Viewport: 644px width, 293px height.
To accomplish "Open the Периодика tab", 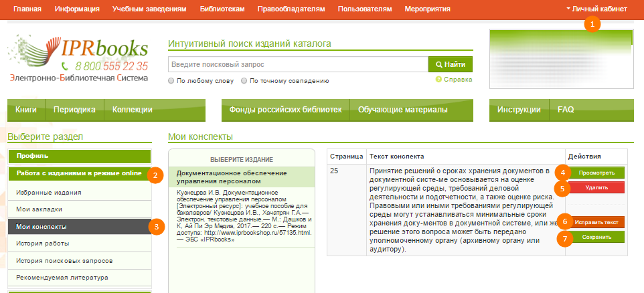I will (74, 110).
